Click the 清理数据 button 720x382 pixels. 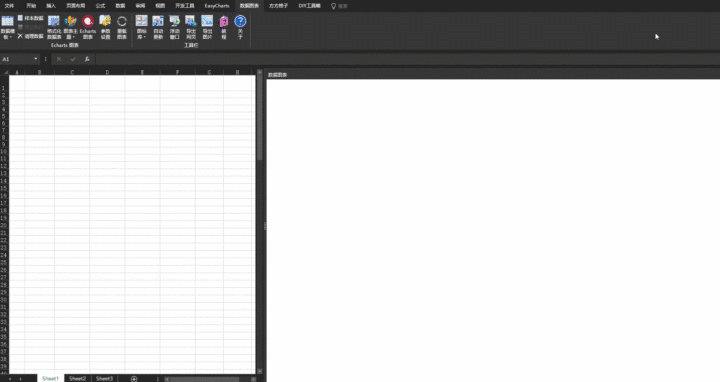tap(30, 36)
